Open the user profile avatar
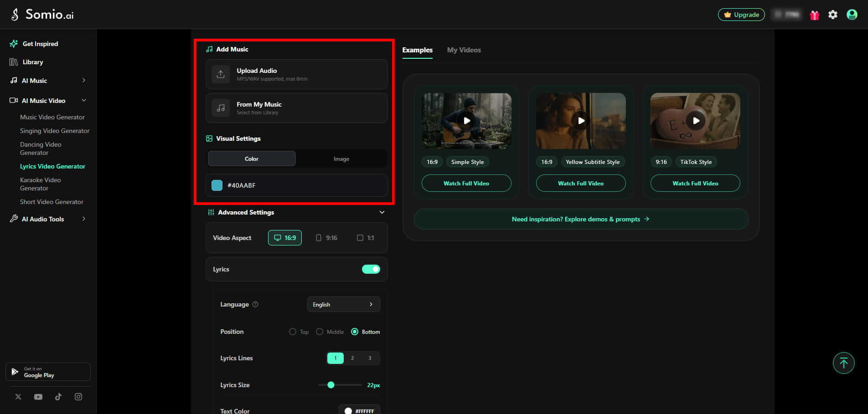Screen dimensions: 868x414 (x=852, y=15)
